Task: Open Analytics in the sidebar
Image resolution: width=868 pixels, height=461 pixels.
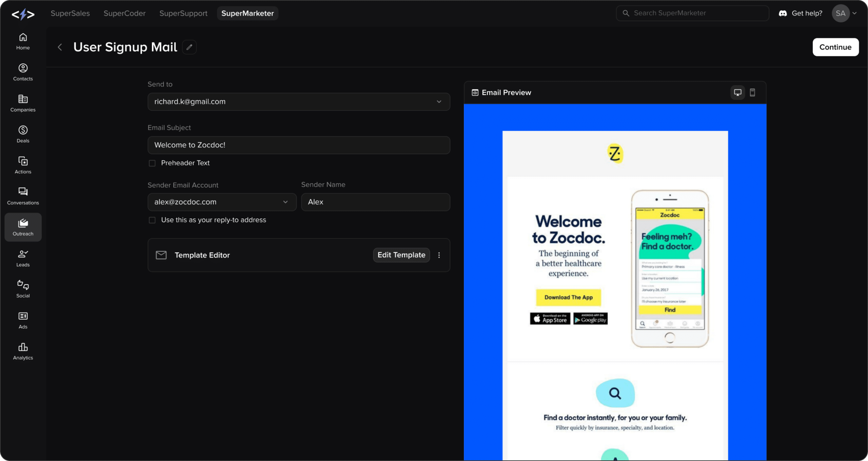Action: point(23,351)
